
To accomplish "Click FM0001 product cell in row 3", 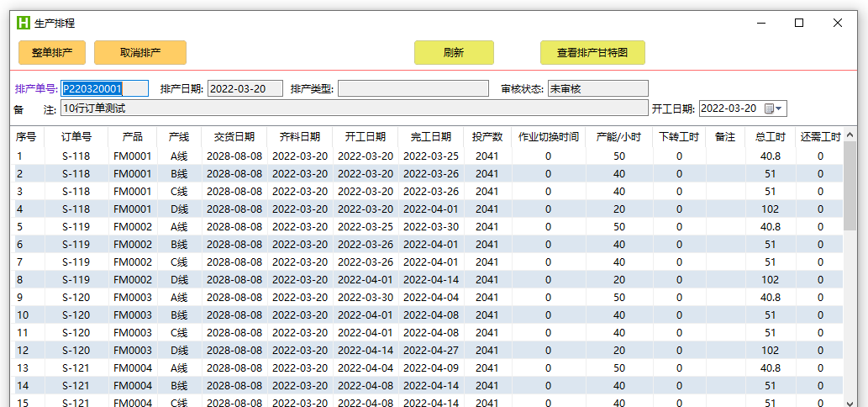I will point(132,192).
